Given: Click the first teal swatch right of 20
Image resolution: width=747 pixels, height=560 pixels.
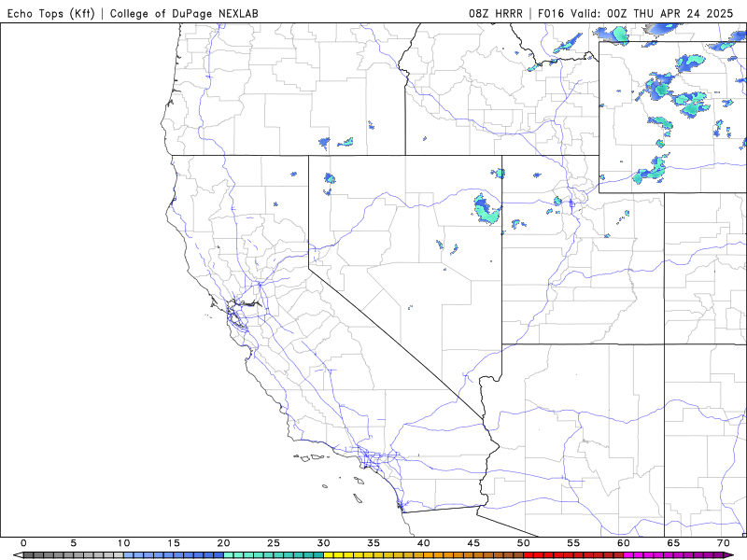Looking at the screenshot, I should tap(228, 555).
